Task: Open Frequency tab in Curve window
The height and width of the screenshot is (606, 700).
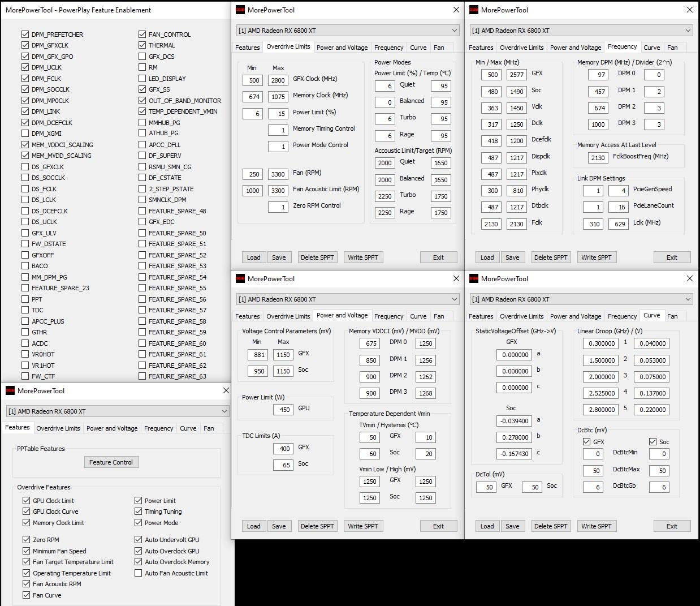Action: coord(622,316)
